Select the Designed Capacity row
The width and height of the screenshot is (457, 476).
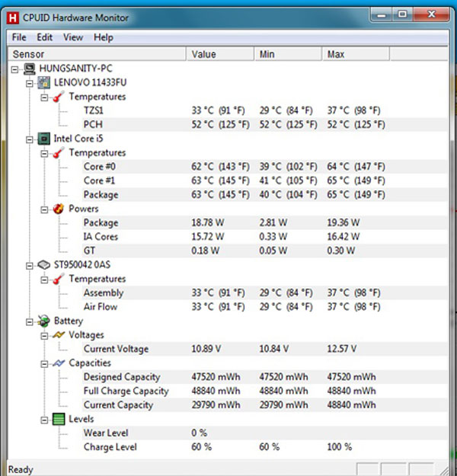[264, 377]
